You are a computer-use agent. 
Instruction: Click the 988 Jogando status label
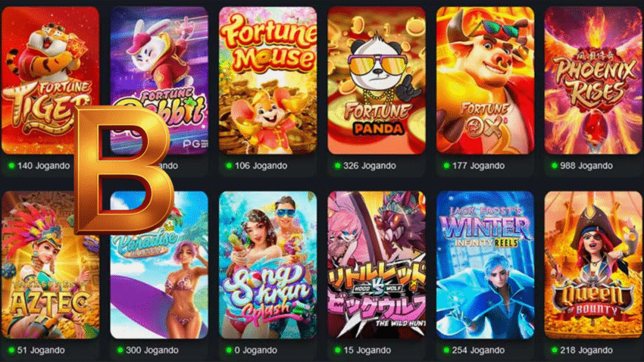(x=586, y=166)
